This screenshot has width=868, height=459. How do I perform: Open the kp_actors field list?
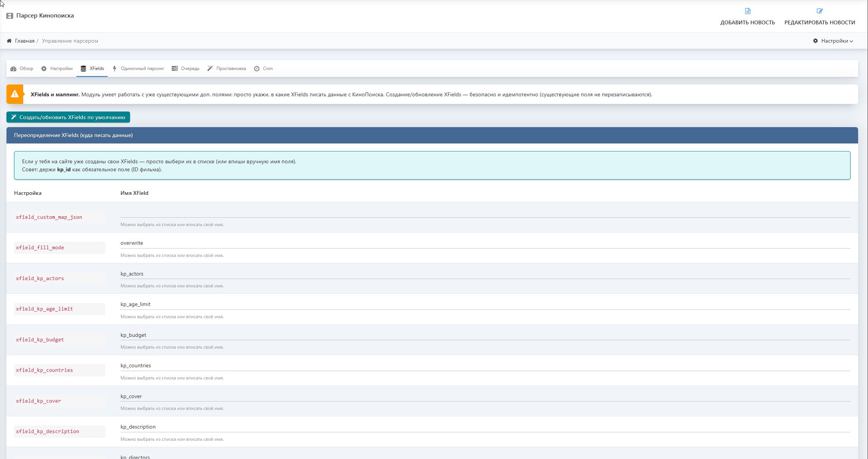click(485, 274)
